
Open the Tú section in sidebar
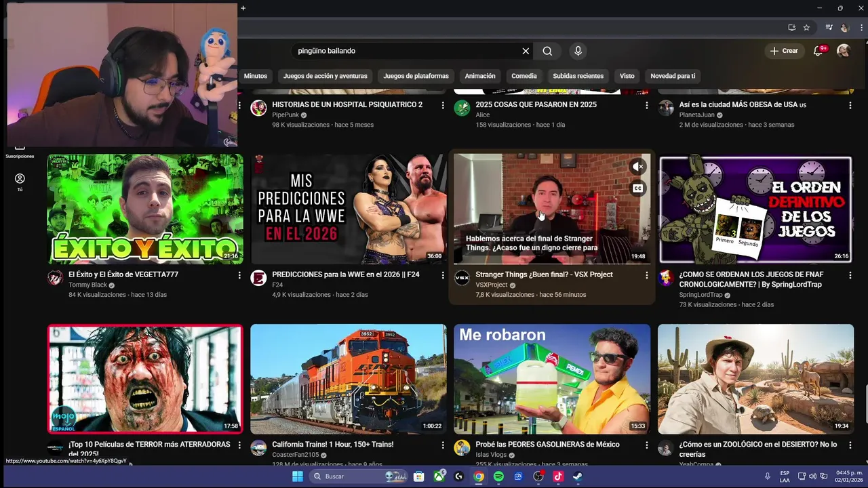[x=20, y=182]
